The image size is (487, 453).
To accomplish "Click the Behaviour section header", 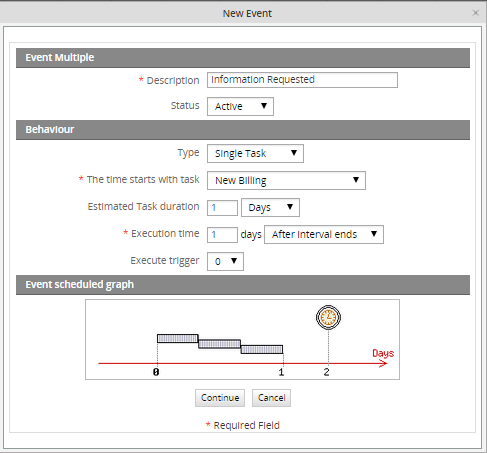I will (x=243, y=130).
